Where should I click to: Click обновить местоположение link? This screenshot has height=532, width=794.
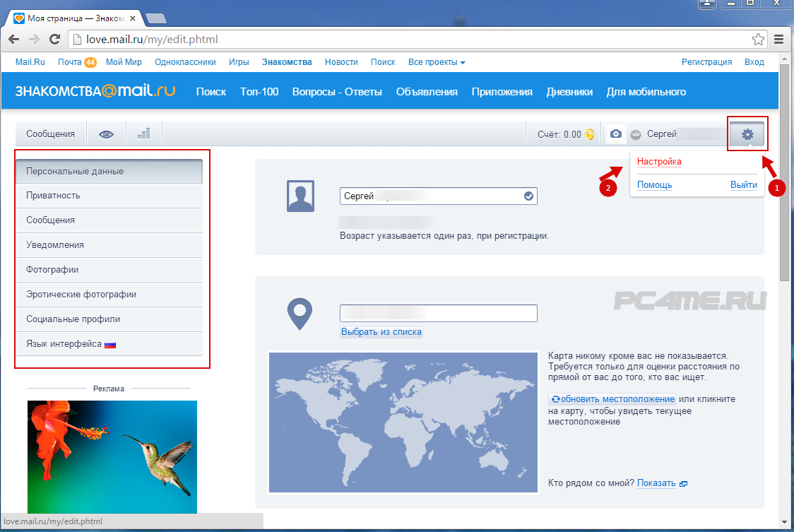612,399
